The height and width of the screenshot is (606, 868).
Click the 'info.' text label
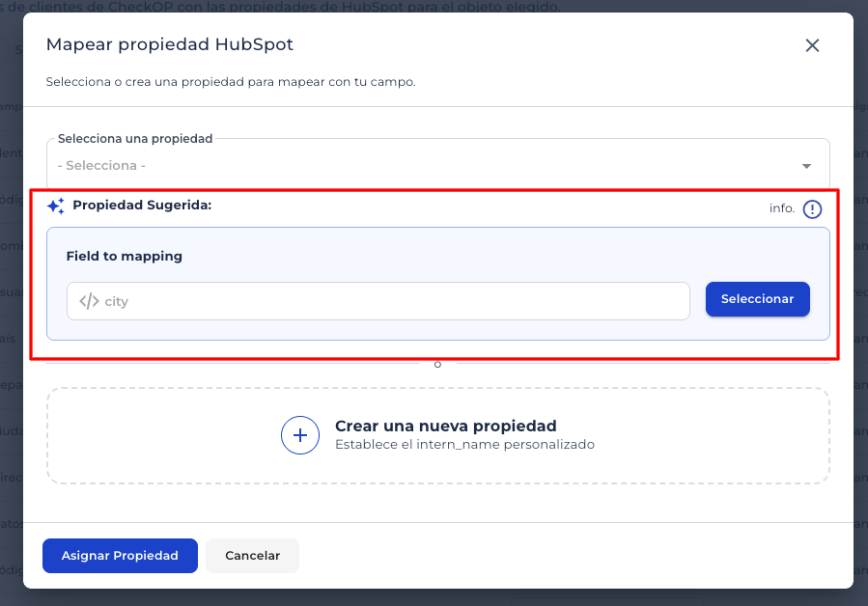tap(782, 208)
